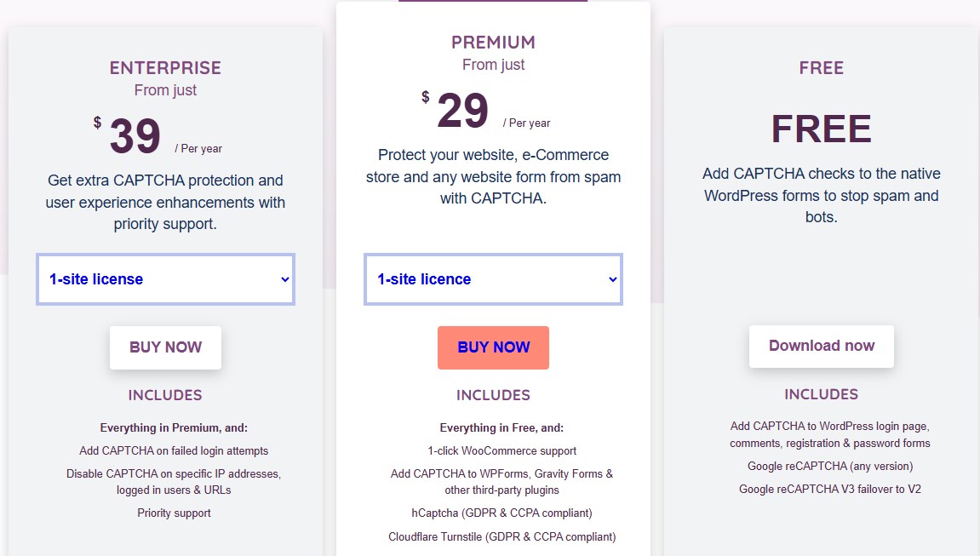Click Google reCAPTCHA (any version) text
Screen dimensions: 980x556
[830, 466]
